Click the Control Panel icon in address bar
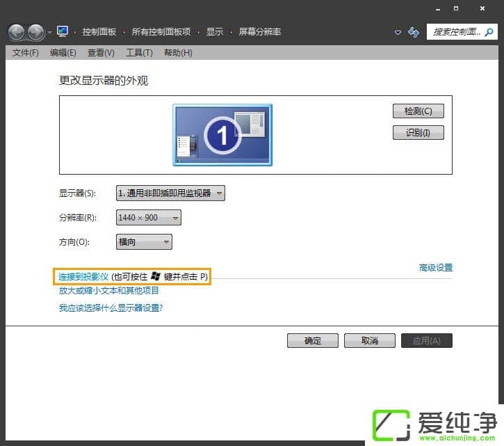 [63, 32]
